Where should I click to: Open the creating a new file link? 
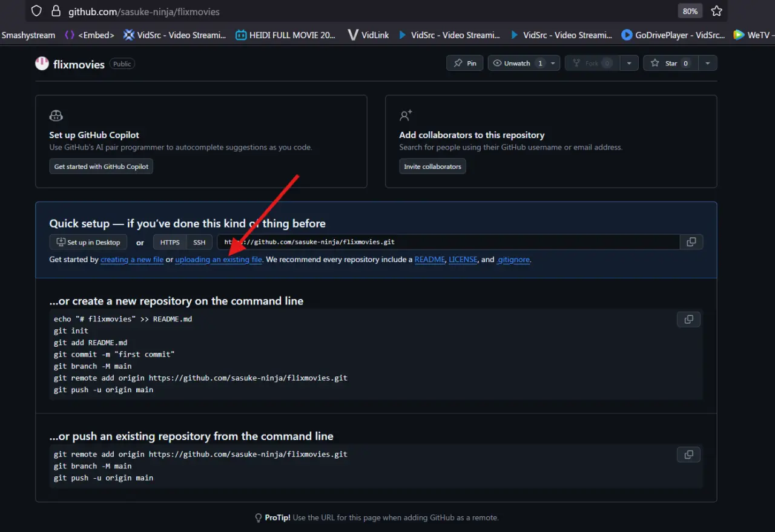[x=132, y=260]
